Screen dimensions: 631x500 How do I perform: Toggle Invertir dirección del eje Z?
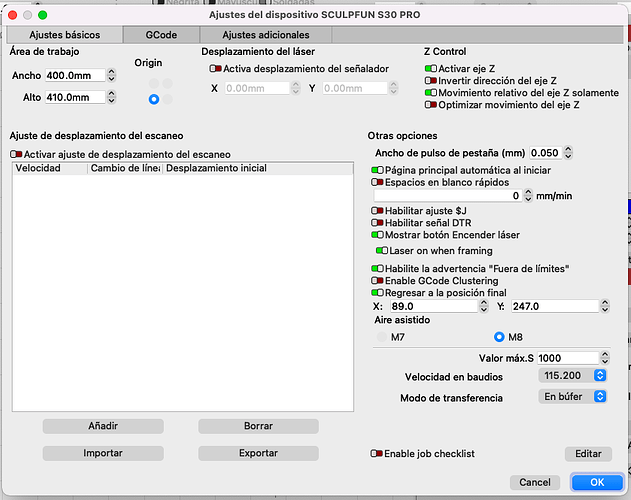(x=431, y=81)
